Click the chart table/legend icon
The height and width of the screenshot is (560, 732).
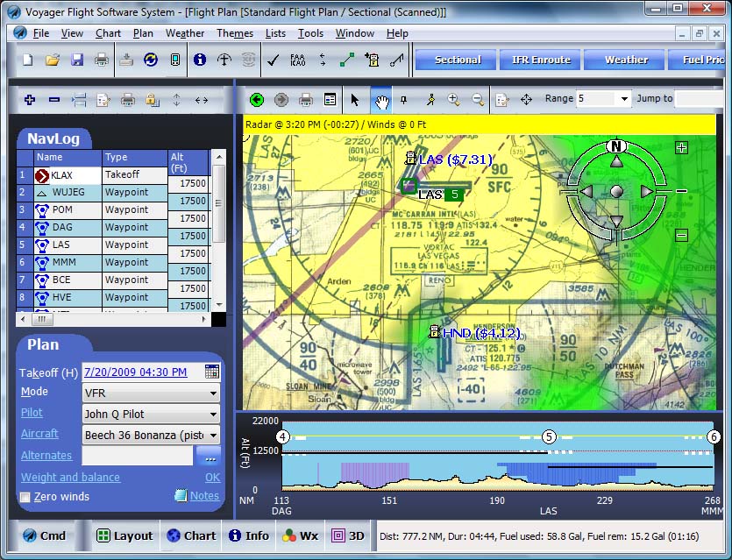330,99
